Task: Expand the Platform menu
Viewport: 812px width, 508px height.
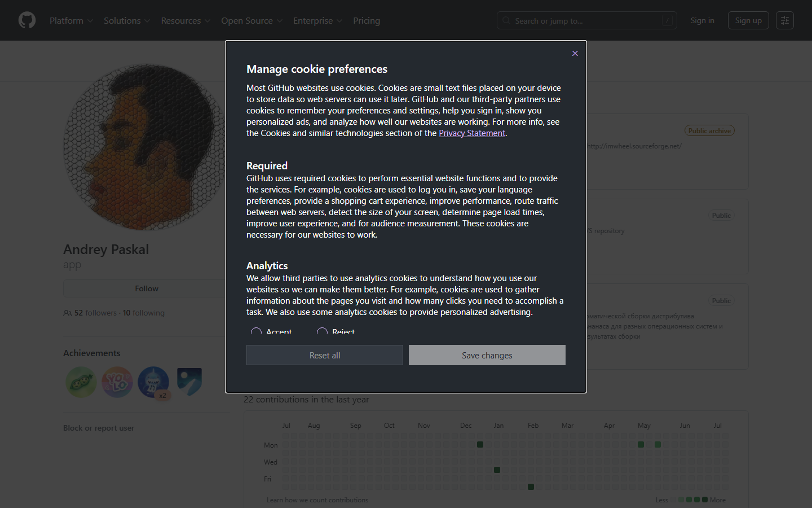Action: [72, 20]
